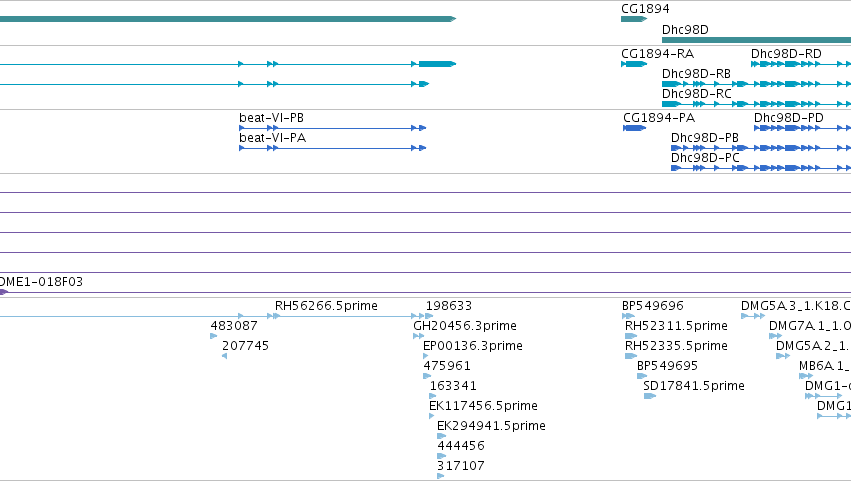Select EST 198633 label
The width and height of the screenshot is (851, 481).
449,306
